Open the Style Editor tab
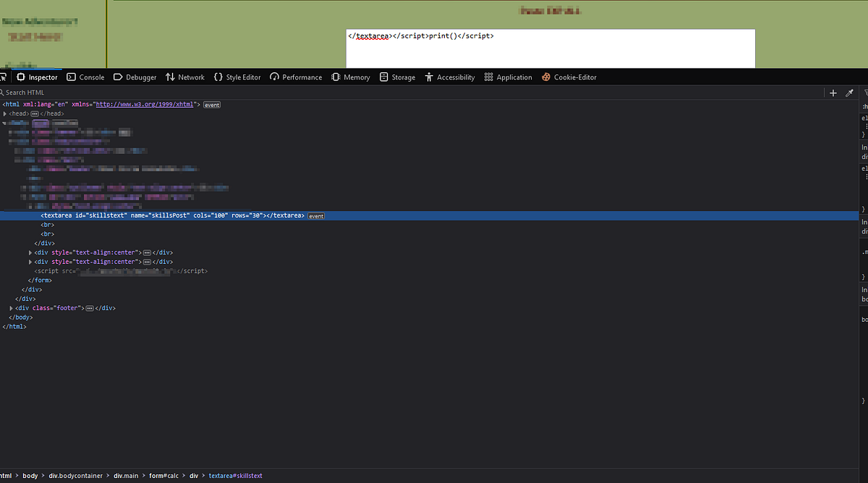This screenshot has height=483, width=868. tap(237, 77)
